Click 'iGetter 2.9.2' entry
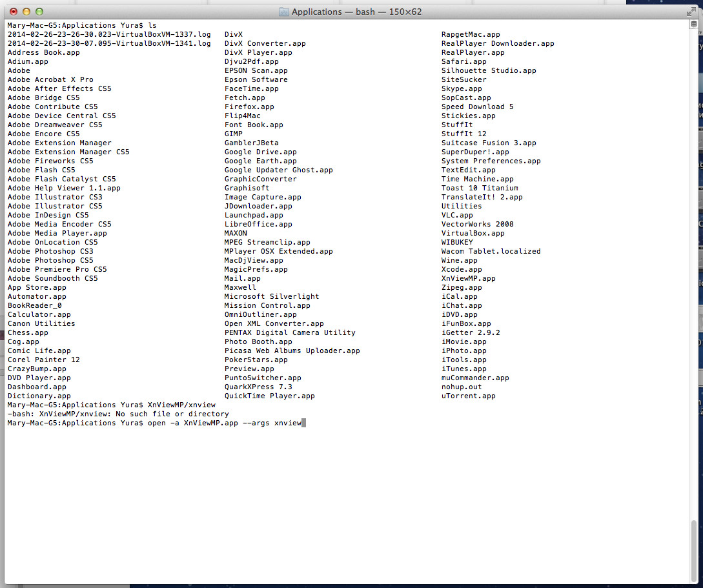The image size is (703, 588). coord(471,332)
